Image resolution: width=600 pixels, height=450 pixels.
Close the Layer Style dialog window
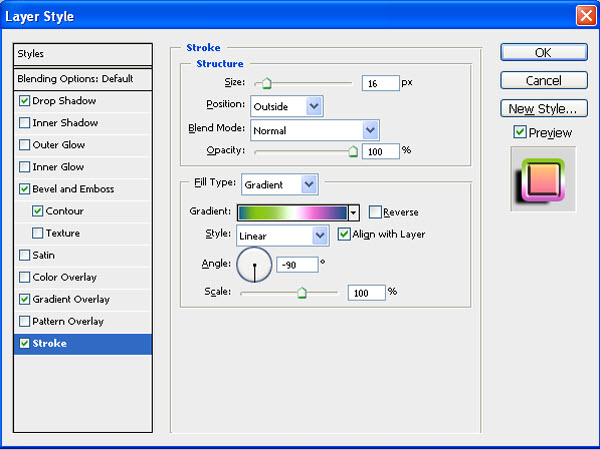[585, 16]
